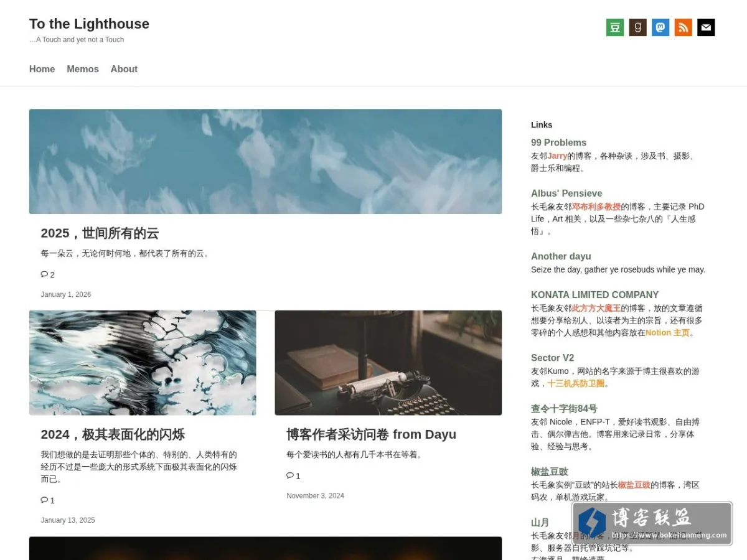Screen dimensions: 747x560
Task: Click the 邓布利多教授 author link
Action: pos(596,207)
